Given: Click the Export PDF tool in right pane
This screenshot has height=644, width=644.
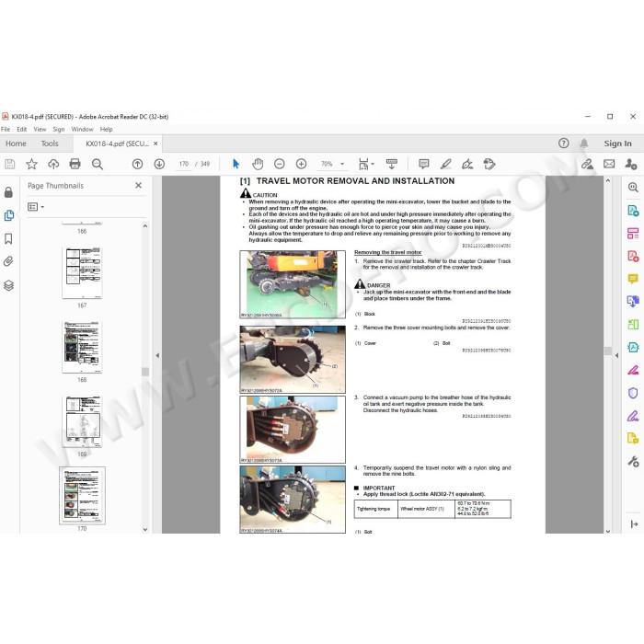Looking at the screenshot, I should tap(633, 211).
